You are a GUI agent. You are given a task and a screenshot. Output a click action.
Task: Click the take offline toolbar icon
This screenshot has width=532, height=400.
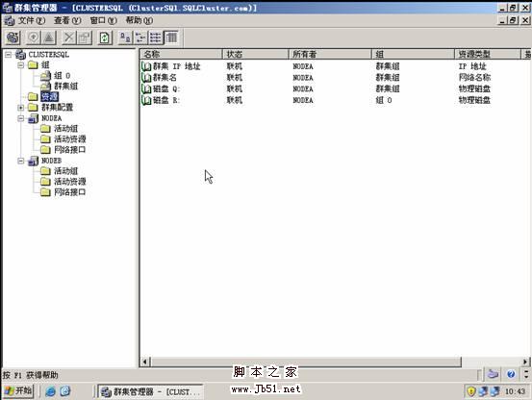coord(49,37)
